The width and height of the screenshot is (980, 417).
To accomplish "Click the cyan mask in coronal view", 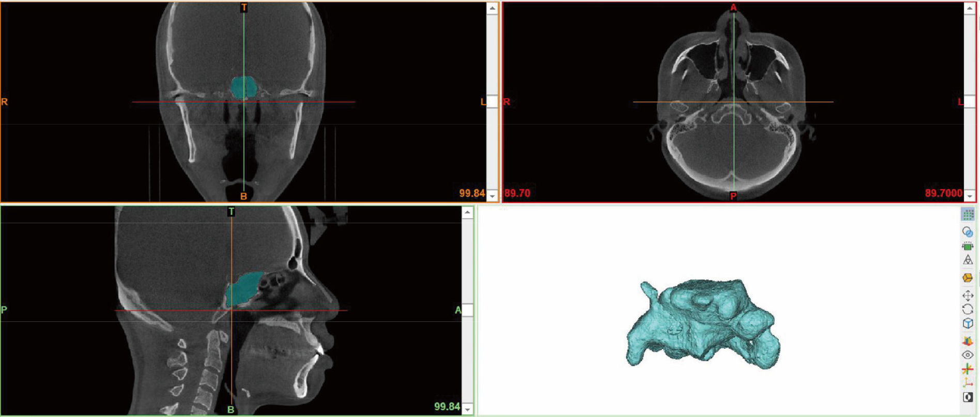I will tap(243, 87).
